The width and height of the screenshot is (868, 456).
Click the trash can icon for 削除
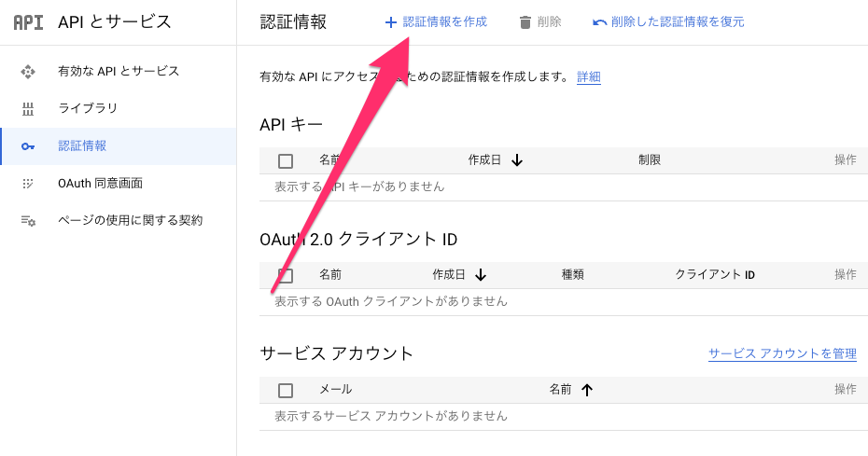tap(525, 22)
